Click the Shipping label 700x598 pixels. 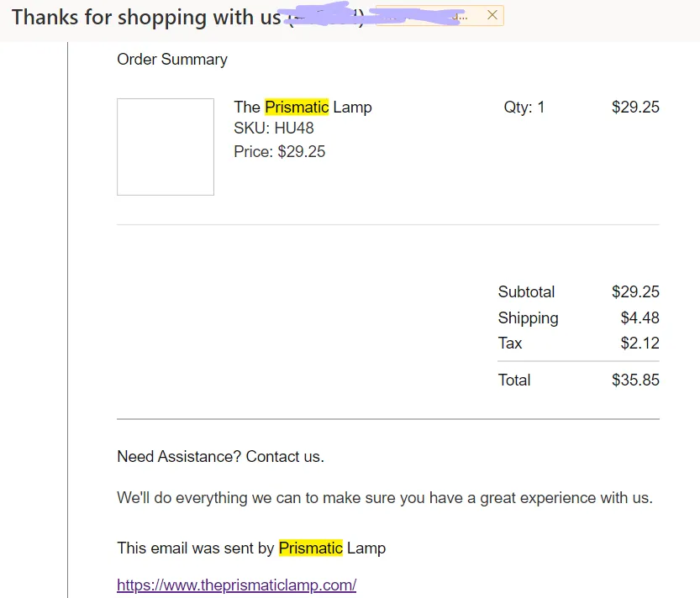click(528, 318)
